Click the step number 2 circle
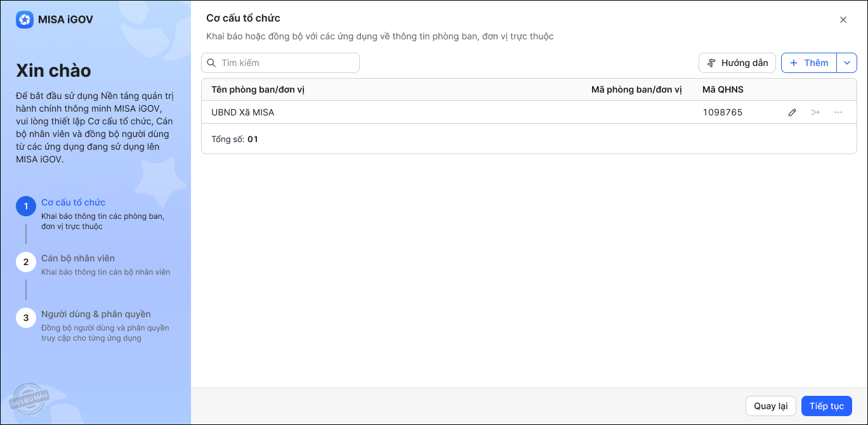Viewport: 868px width, 425px height. 26,262
